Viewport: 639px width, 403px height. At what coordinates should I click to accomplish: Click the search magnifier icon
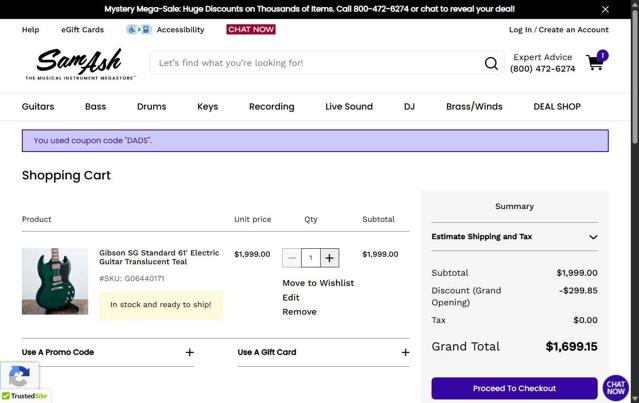tap(491, 63)
